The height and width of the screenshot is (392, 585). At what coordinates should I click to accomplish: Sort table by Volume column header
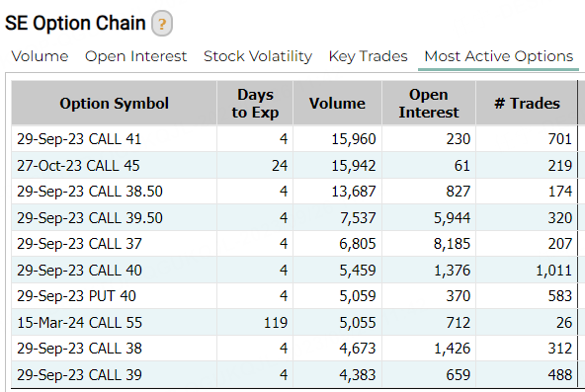337,104
